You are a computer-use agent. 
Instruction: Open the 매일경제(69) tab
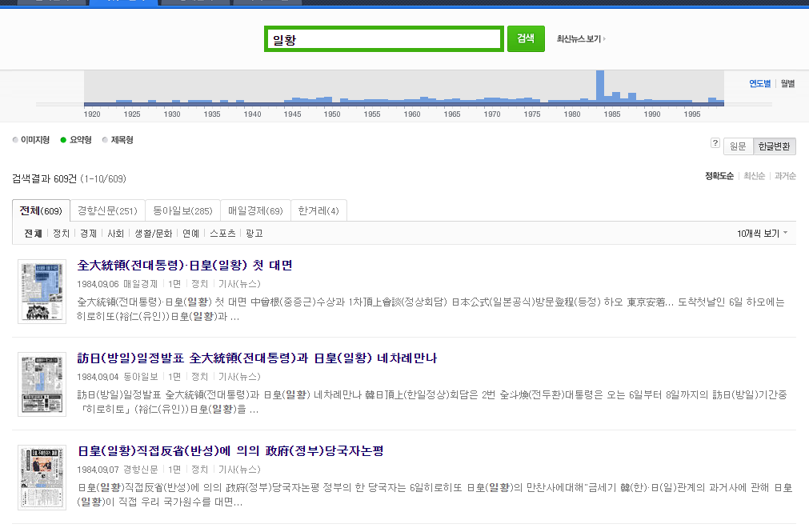pyautogui.click(x=255, y=210)
